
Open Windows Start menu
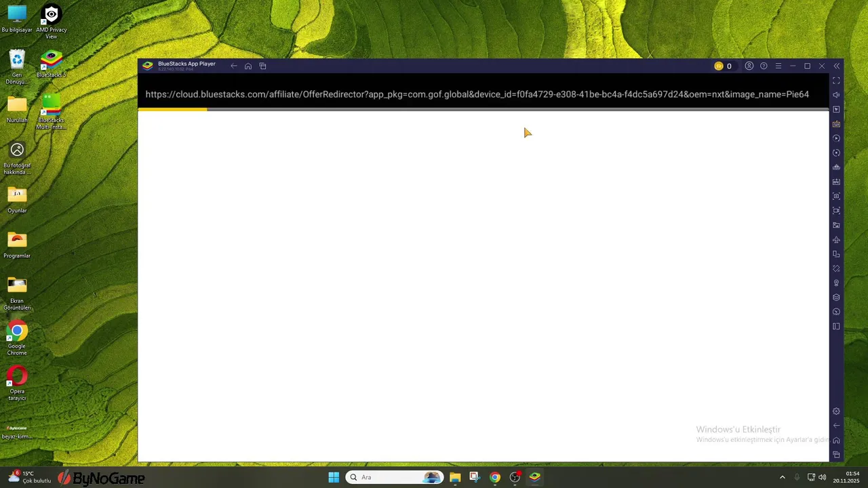[x=334, y=477]
